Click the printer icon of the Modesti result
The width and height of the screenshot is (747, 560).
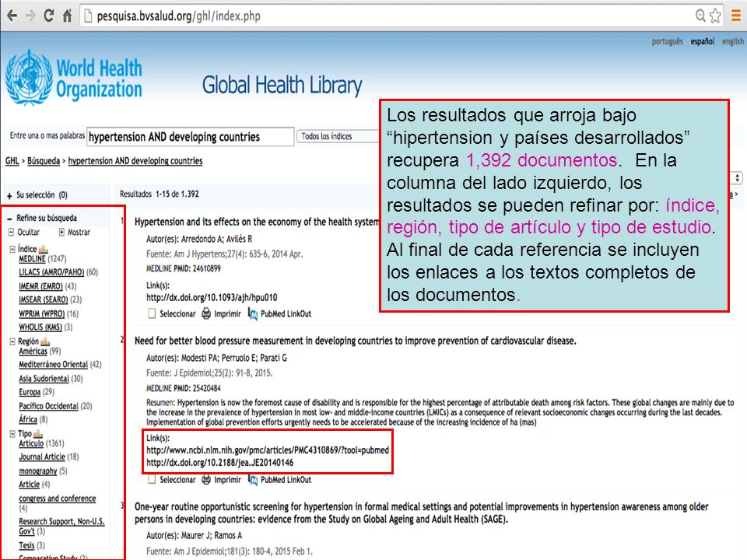pyautogui.click(x=205, y=480)
